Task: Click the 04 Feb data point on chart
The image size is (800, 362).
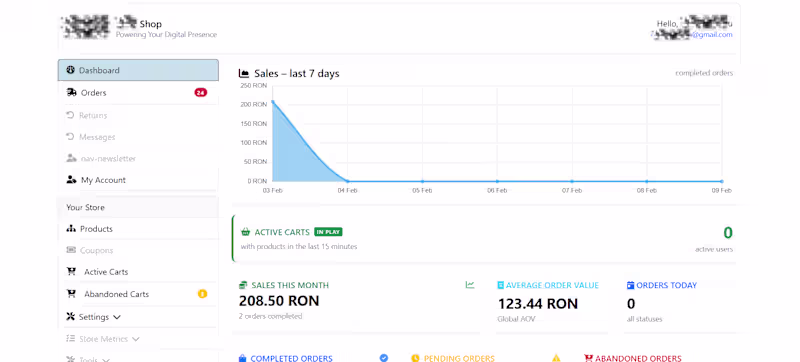Action: coord(347,181)
